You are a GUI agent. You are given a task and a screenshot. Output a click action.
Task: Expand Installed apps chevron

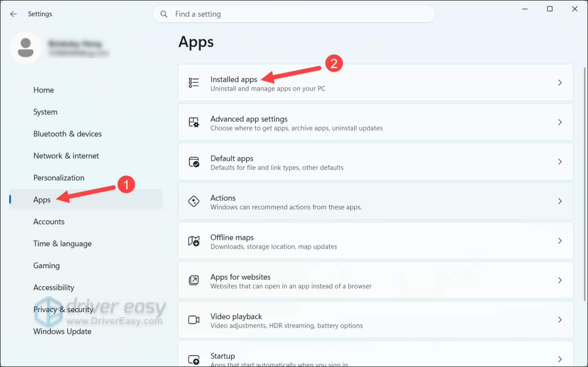[560, 83]
